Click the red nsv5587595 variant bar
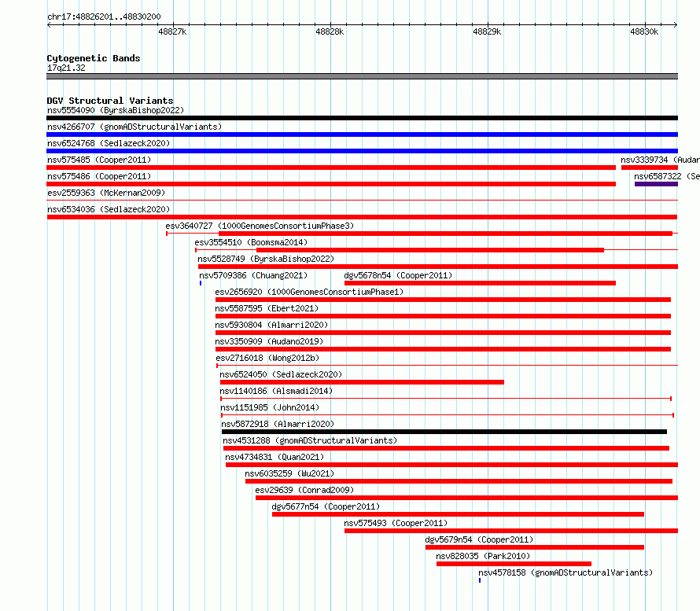 coord(444,316)
